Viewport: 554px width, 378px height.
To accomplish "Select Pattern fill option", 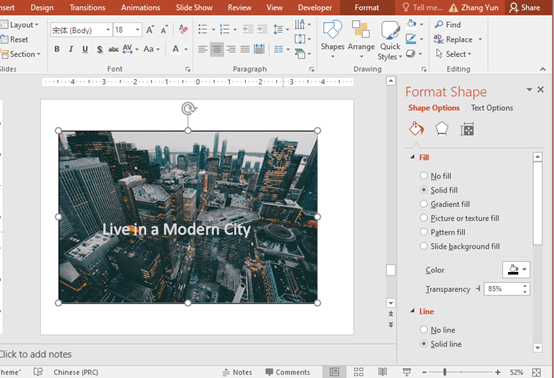I will [442, 232].
